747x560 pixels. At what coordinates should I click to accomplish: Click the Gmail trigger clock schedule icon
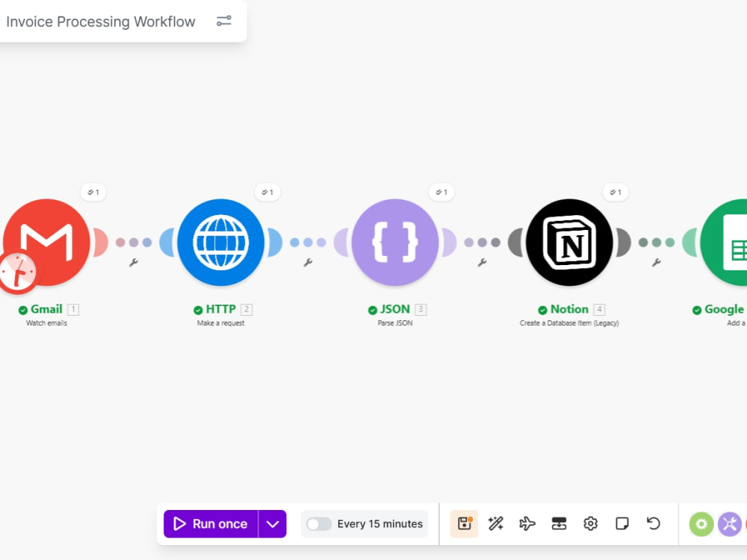[18, 273]
